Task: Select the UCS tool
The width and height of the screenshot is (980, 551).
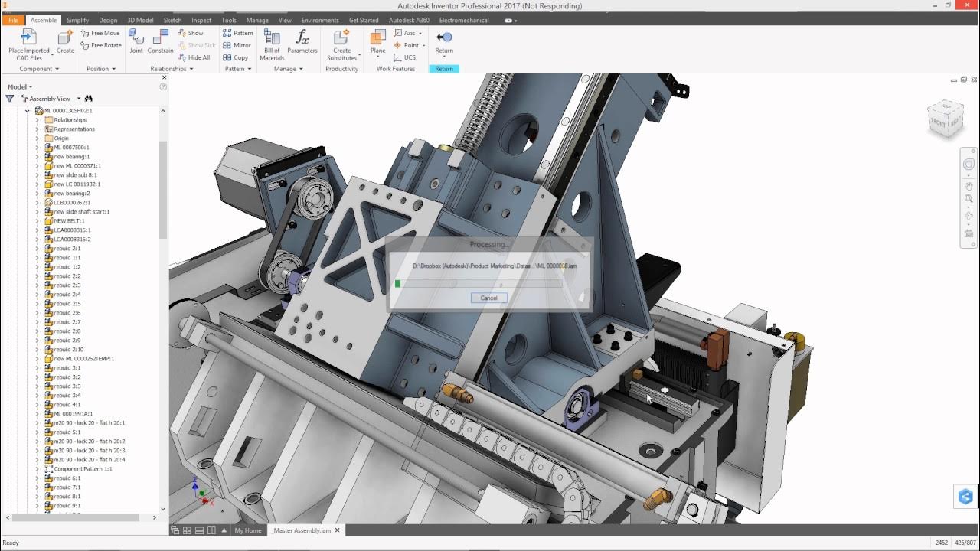Action: (404, 57)
